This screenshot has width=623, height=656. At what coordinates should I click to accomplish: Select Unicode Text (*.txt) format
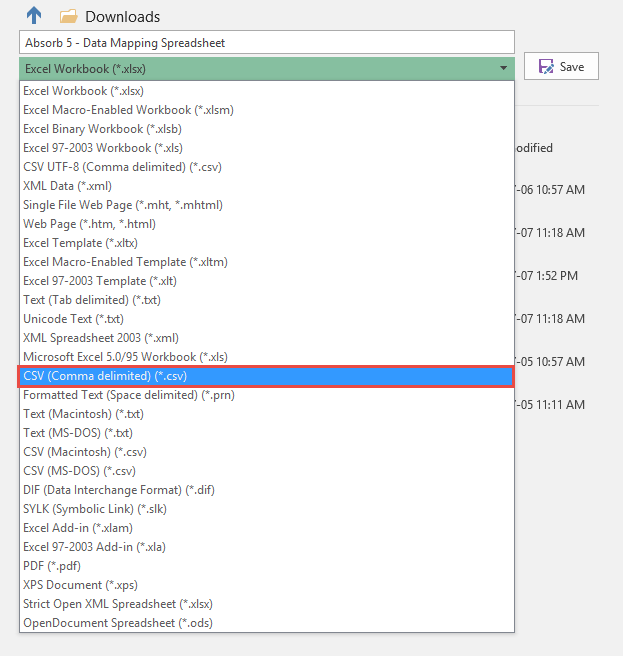pos(71,319)
